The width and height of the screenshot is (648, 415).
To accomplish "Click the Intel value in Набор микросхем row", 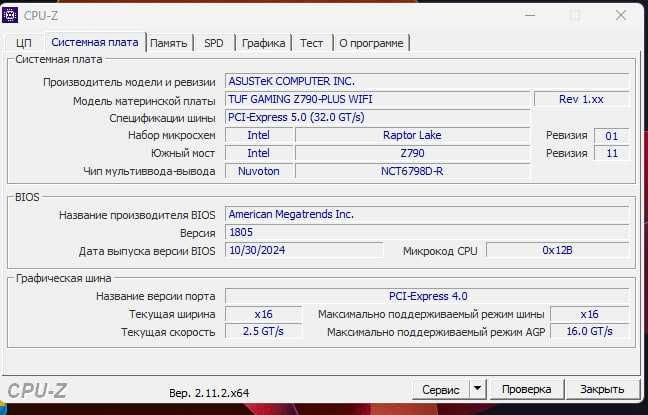I will 259,136.
